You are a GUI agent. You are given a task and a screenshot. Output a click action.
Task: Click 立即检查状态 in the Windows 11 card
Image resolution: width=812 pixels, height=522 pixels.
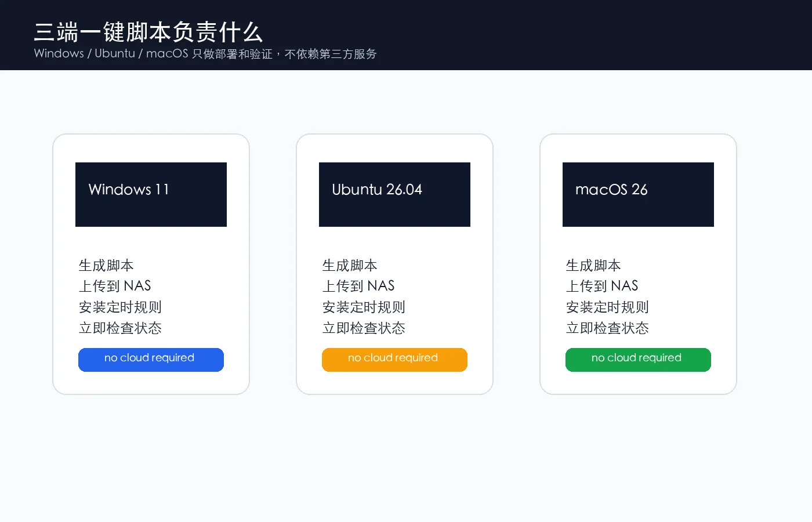pyautogui.click(x=120, y=328)
